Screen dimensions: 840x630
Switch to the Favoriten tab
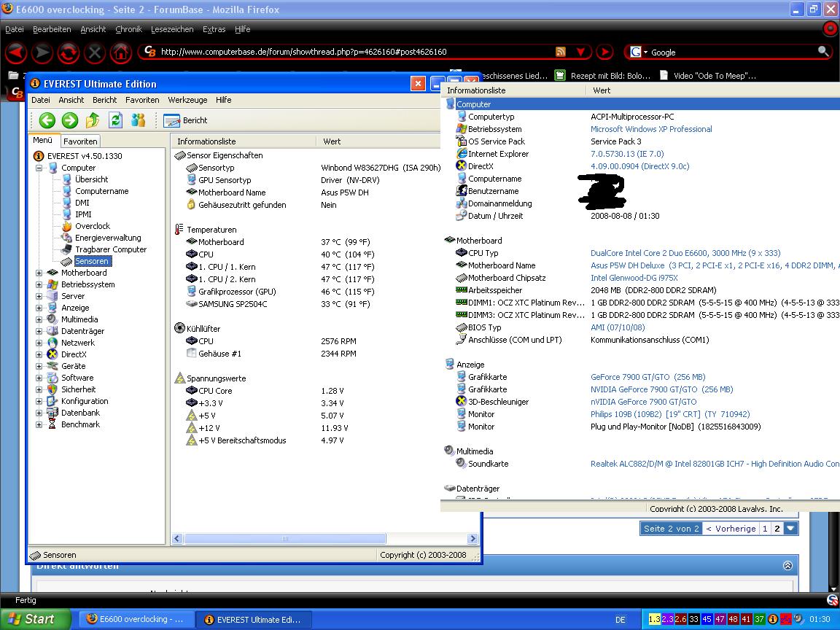point(80,141)
